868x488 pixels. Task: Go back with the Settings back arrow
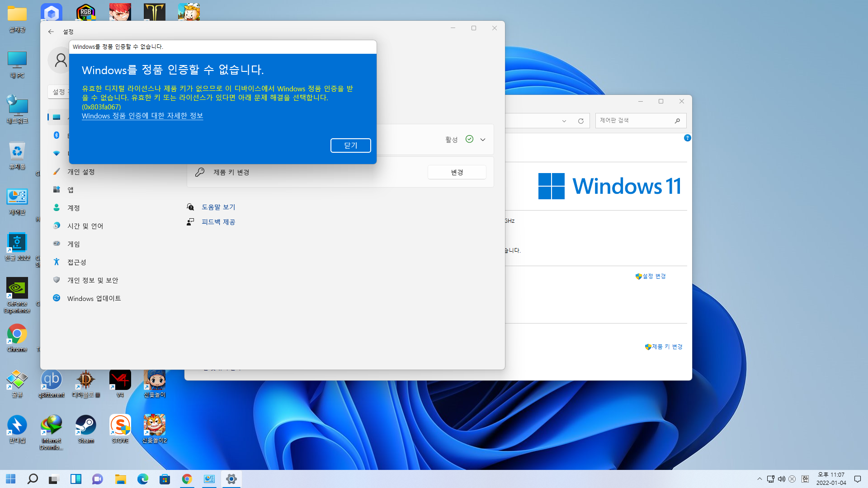pyautogui.click(x=51, y=32)
